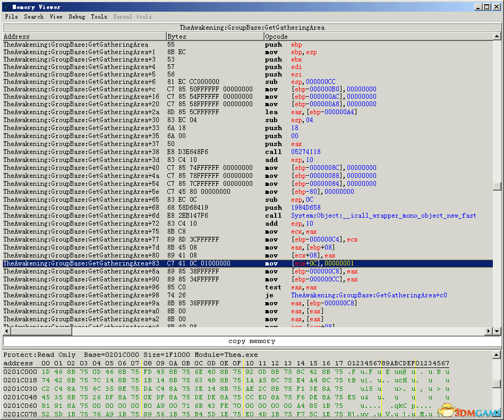Click the horizontal scrollbar thumb
This screenshot has width=504, height=420.
41,331
